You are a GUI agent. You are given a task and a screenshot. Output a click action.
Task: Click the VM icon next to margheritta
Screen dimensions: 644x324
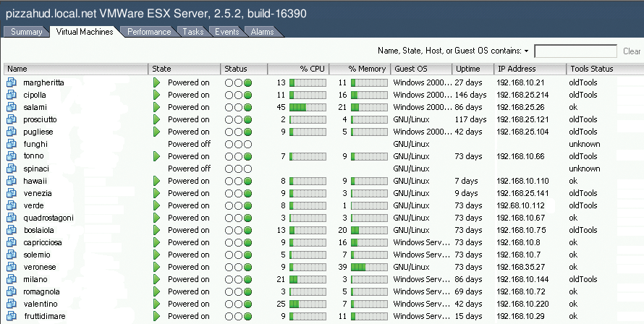[12, 82]
